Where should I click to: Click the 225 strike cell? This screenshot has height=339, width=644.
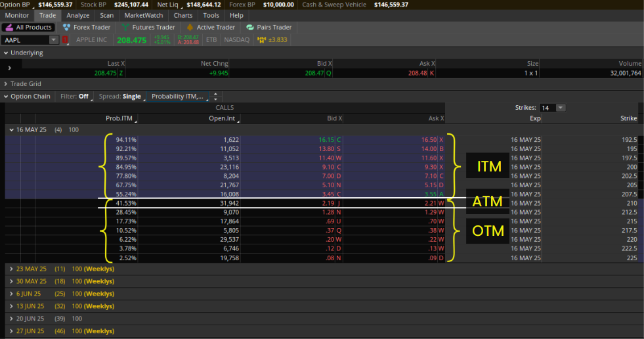pos(632,258)
